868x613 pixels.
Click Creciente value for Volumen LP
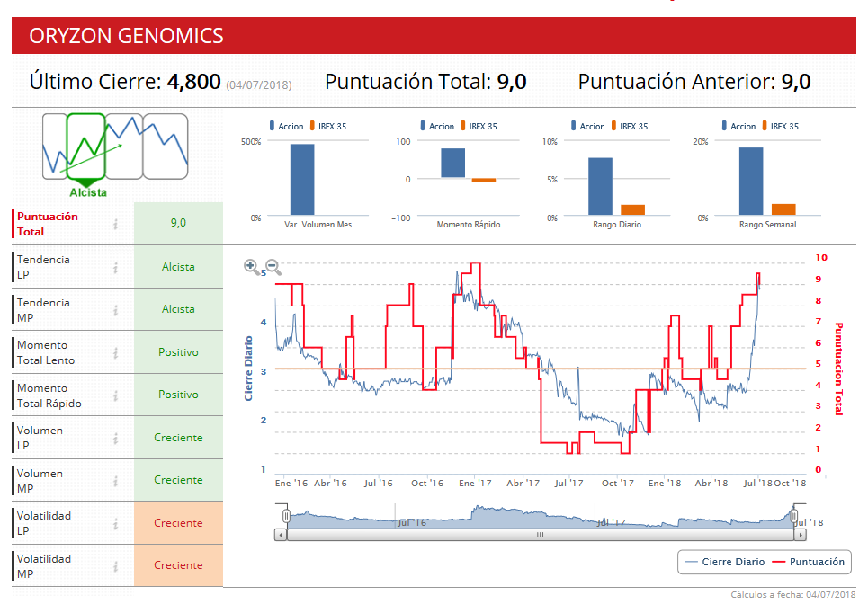[x=178, y=438]
